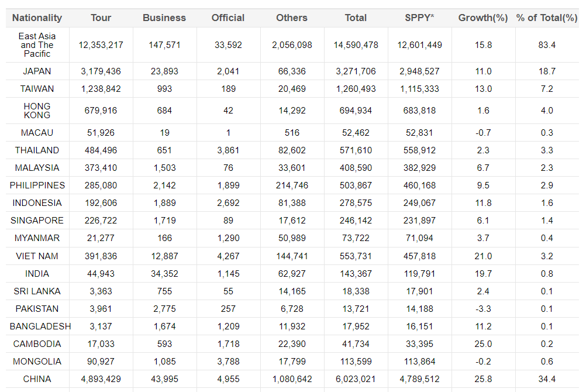Click the Total column header
The image size is (586, 392).
[x=356, y=18]
